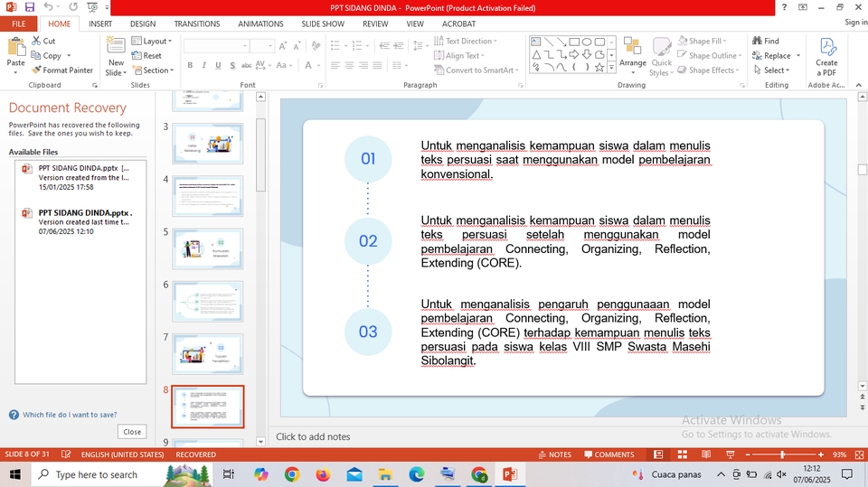Click Sign in at the ribbon top right

point(856,22)
